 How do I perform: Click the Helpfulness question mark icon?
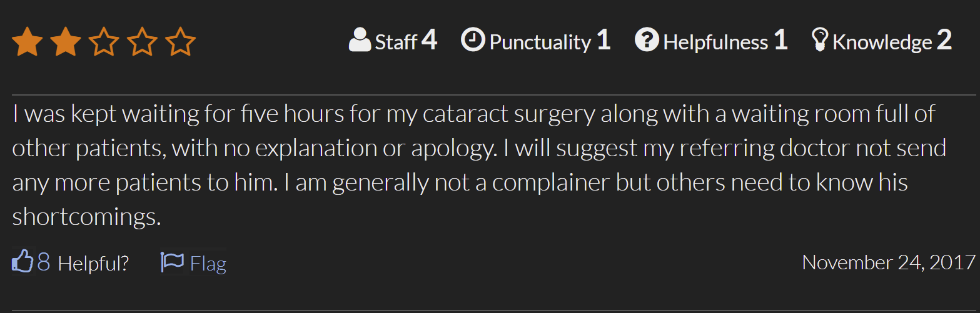click(647, 41)
